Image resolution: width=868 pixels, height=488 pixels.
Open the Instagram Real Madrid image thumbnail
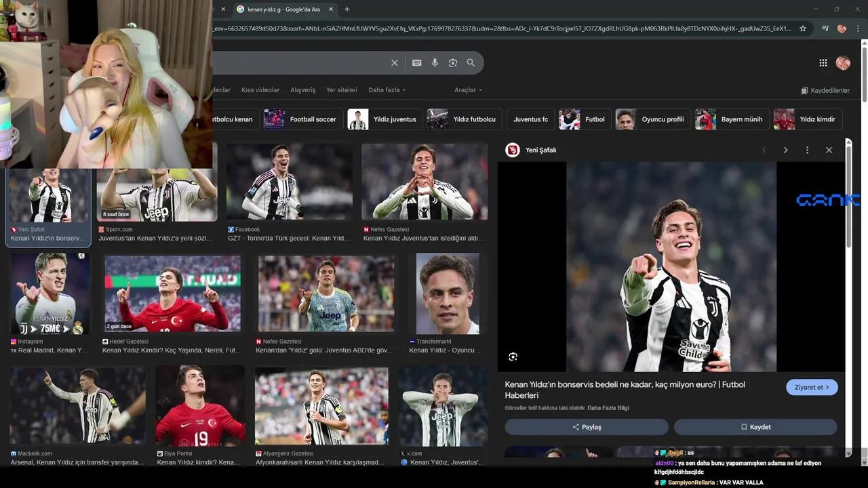(x=50, y=294)
